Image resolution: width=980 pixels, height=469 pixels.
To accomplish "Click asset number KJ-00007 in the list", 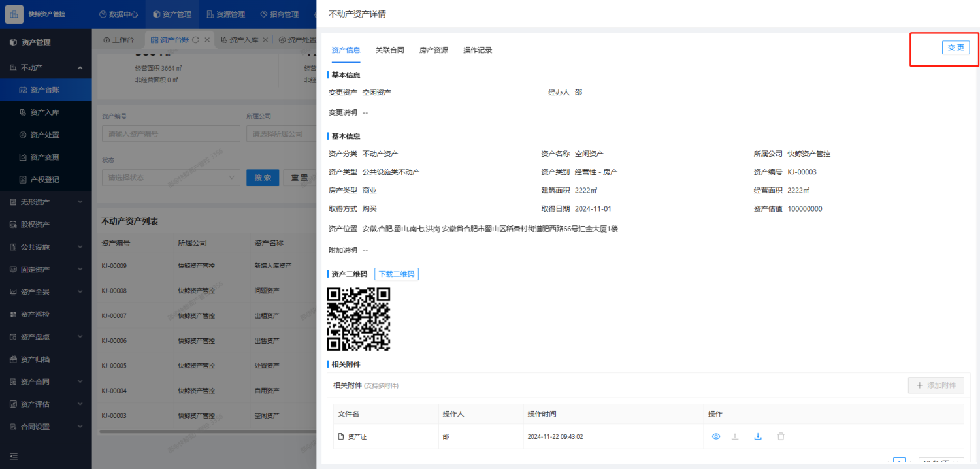I will click(x=114, y=315).
